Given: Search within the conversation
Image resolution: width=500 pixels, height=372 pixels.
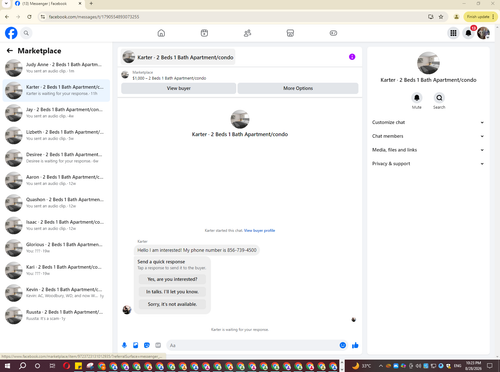Looking at the screenshot, I should 439,98.
